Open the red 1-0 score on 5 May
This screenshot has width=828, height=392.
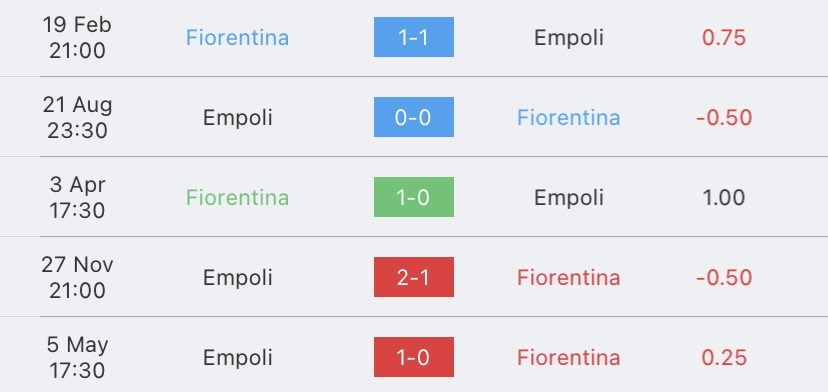click(x=413, y=357)
